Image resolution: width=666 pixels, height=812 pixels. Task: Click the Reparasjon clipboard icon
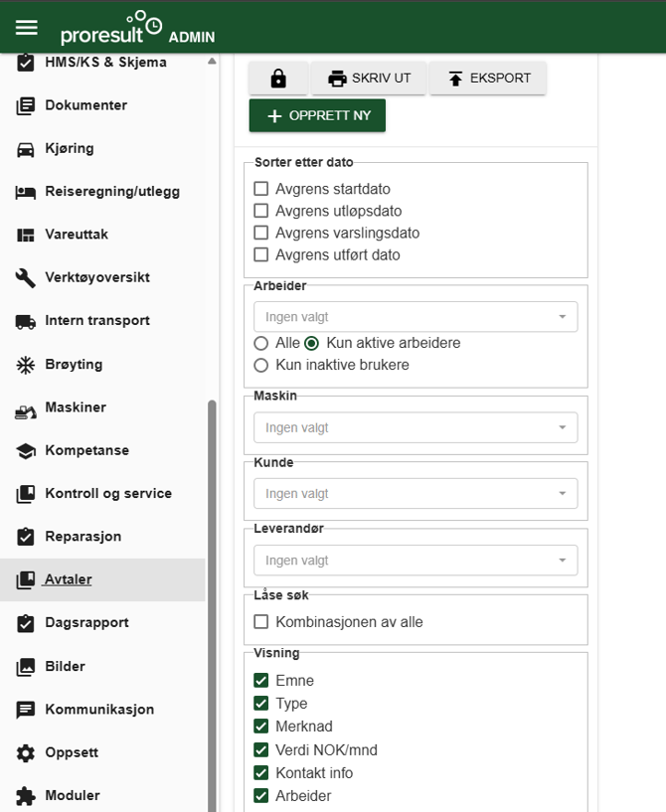tap(26, 537)
